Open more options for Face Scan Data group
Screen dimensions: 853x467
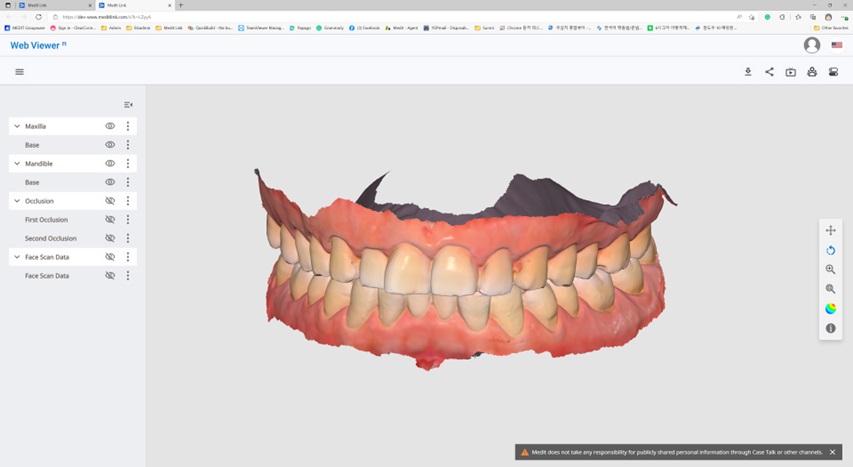pos(128,257)
